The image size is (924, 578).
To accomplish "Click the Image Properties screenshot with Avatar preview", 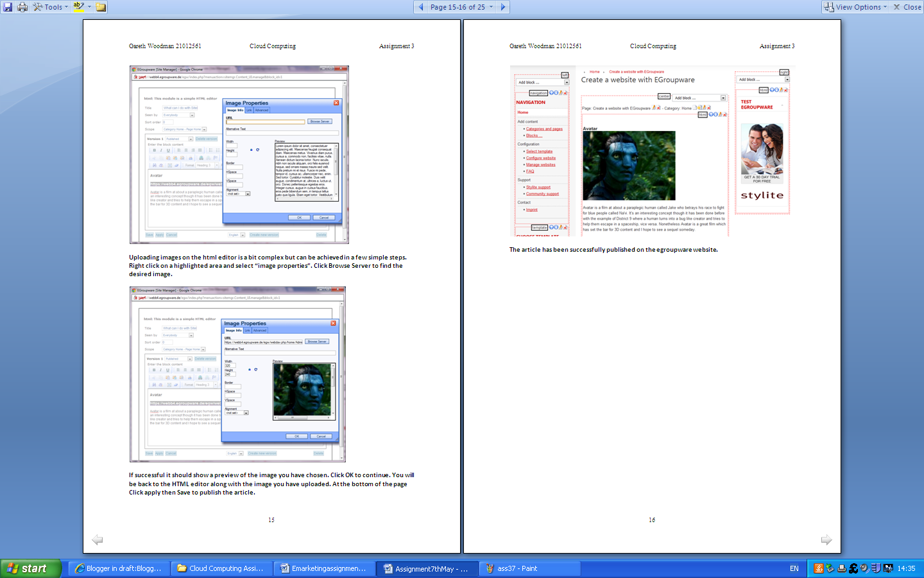I will pyautogui.click(x=237, y=374).
